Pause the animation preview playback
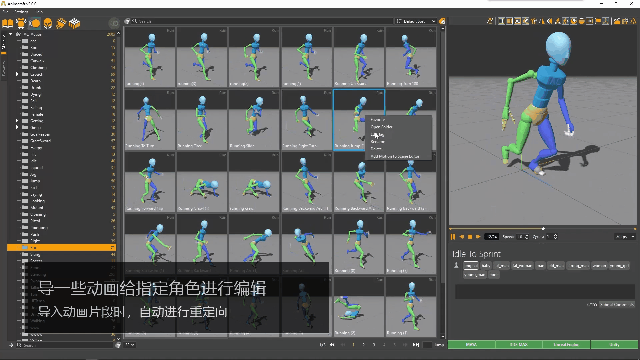 453,237
